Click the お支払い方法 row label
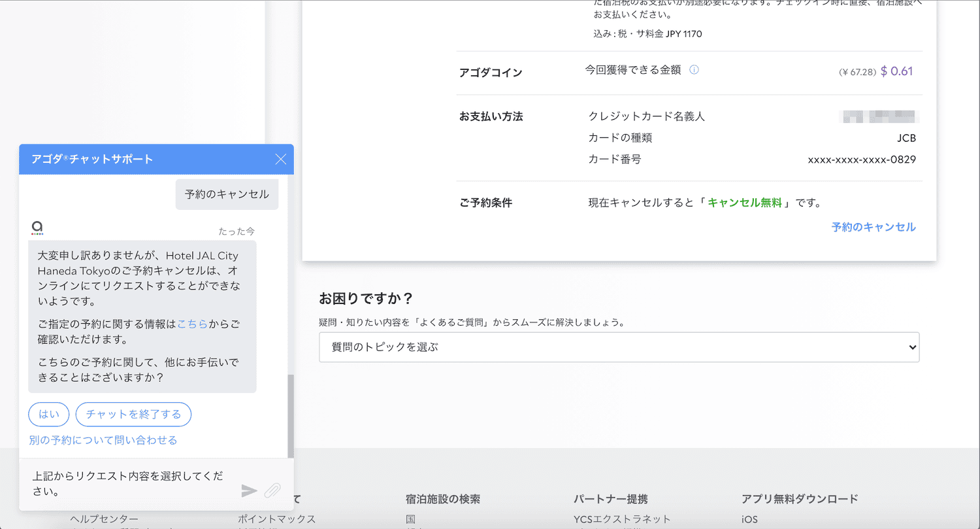The image size is (980, 529). pos(491,116)
